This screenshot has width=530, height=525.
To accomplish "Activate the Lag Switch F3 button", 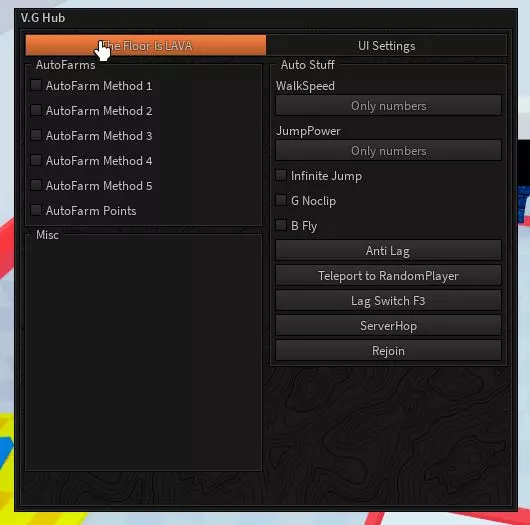I will click(x=388, y=301).
